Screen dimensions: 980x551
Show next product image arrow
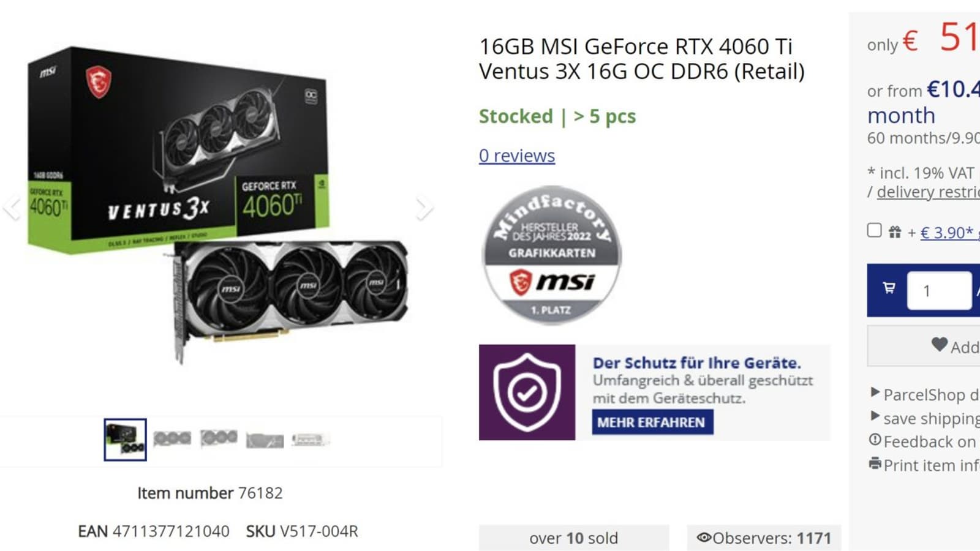point(424,208)
